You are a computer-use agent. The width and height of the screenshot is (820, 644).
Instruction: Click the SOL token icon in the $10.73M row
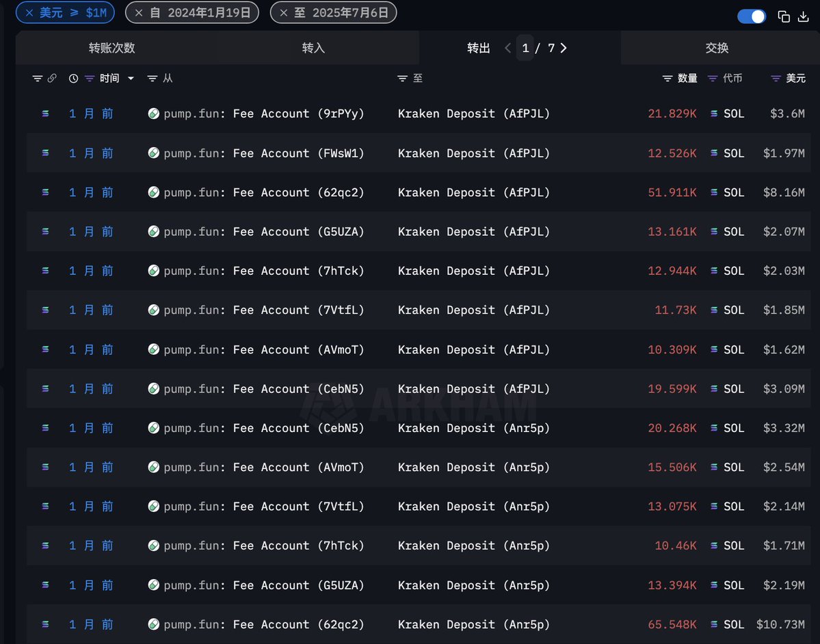click(714, 624)
